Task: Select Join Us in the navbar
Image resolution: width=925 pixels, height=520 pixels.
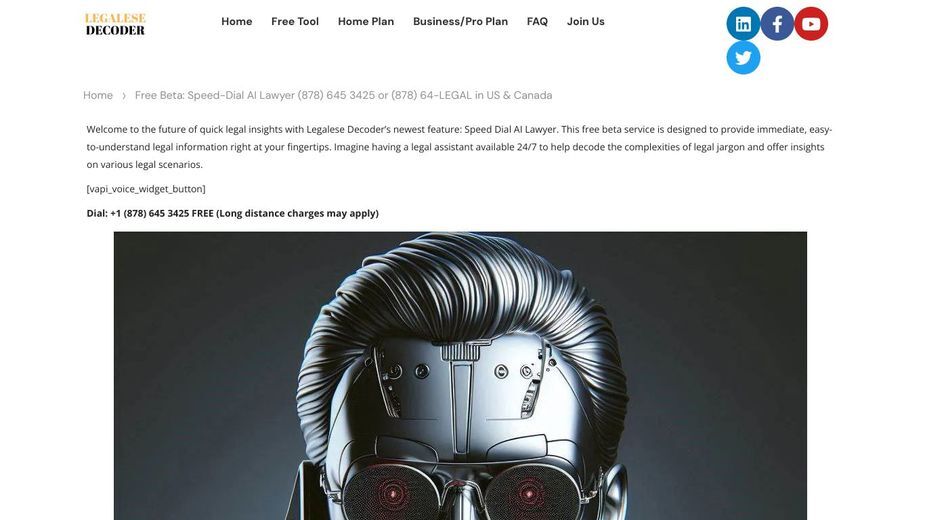Action: 586,21
